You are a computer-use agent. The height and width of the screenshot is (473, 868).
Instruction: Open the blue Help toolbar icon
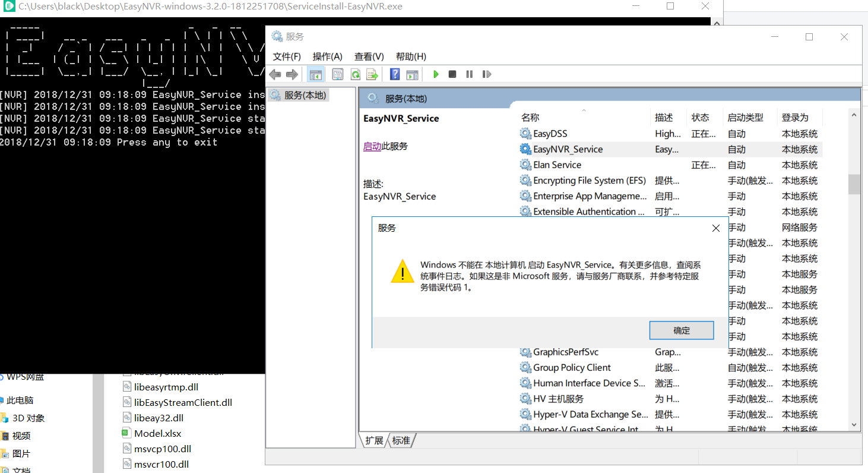[x=395, y=74]
